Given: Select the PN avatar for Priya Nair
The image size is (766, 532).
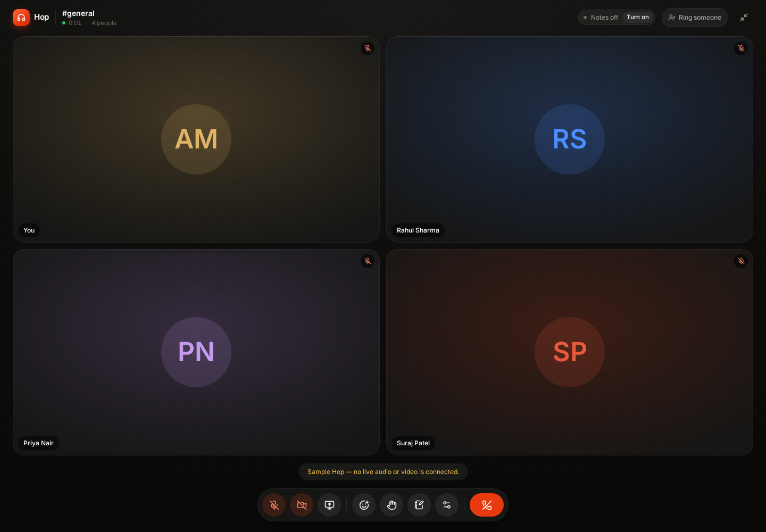Looking at the screenshot, I should (196, 352).
